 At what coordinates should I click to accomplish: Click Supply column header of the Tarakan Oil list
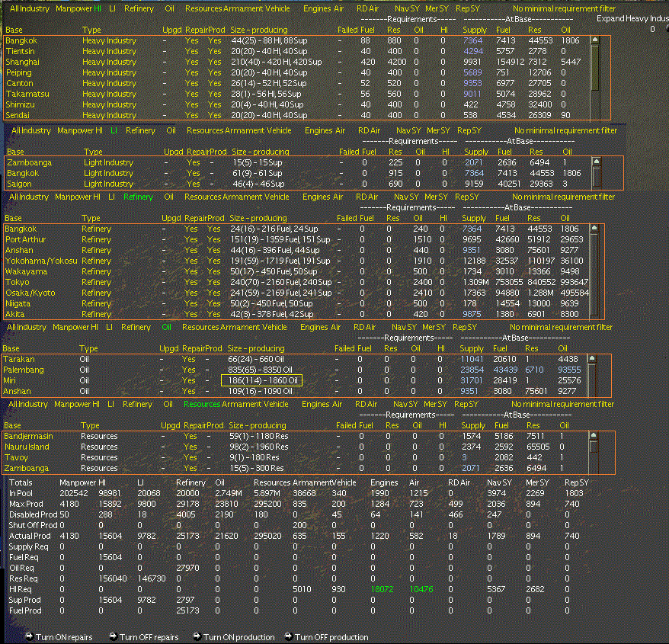(472, 348)
